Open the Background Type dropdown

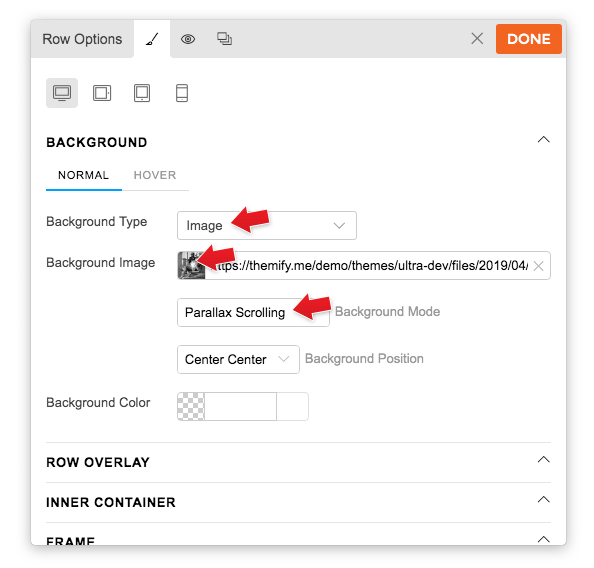[267, 225]
